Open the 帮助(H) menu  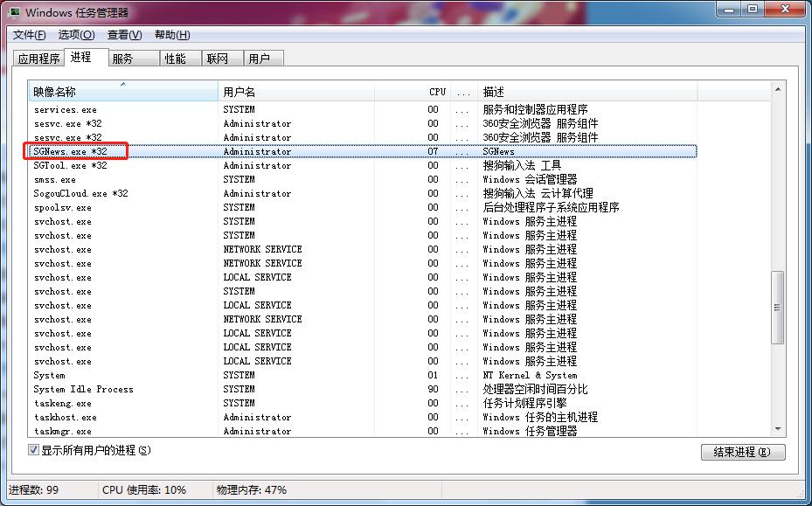click(172, 35)
